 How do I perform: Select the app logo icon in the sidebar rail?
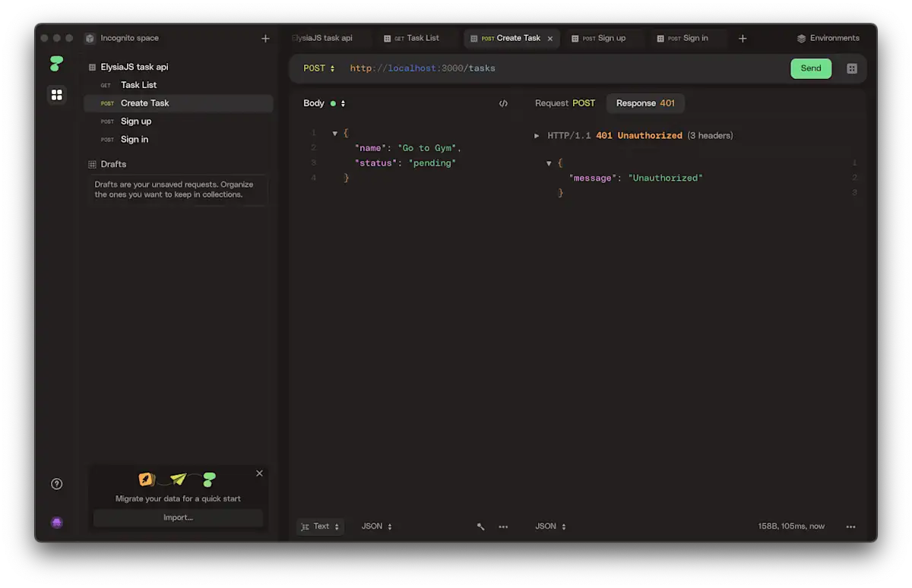(x=56, y=64)
